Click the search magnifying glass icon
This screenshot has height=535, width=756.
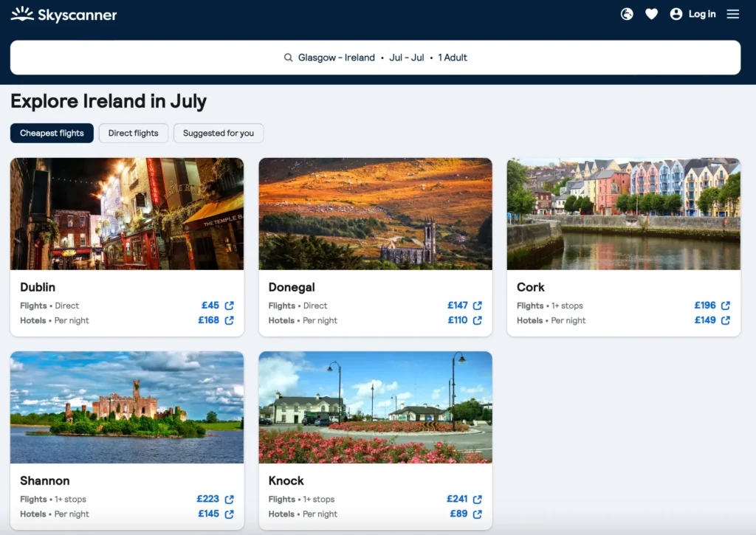(288, 57)
